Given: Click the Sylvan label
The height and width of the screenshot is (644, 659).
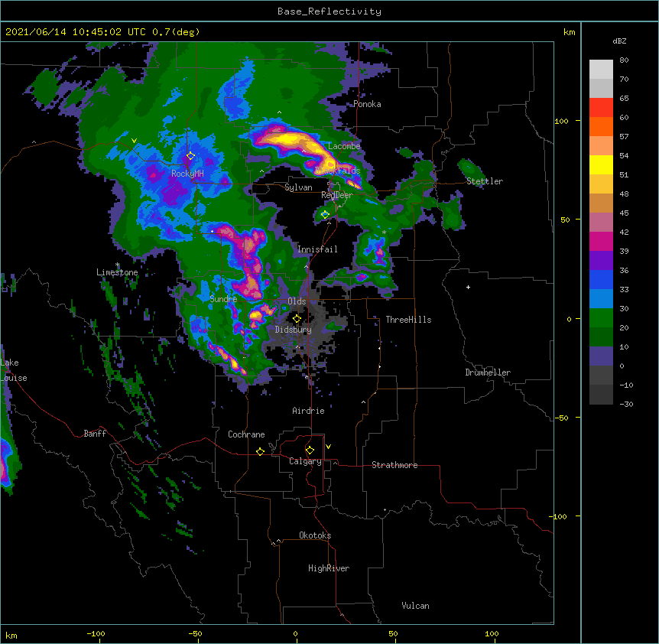Looking at the screenshot, I should (x=298, y=187).
